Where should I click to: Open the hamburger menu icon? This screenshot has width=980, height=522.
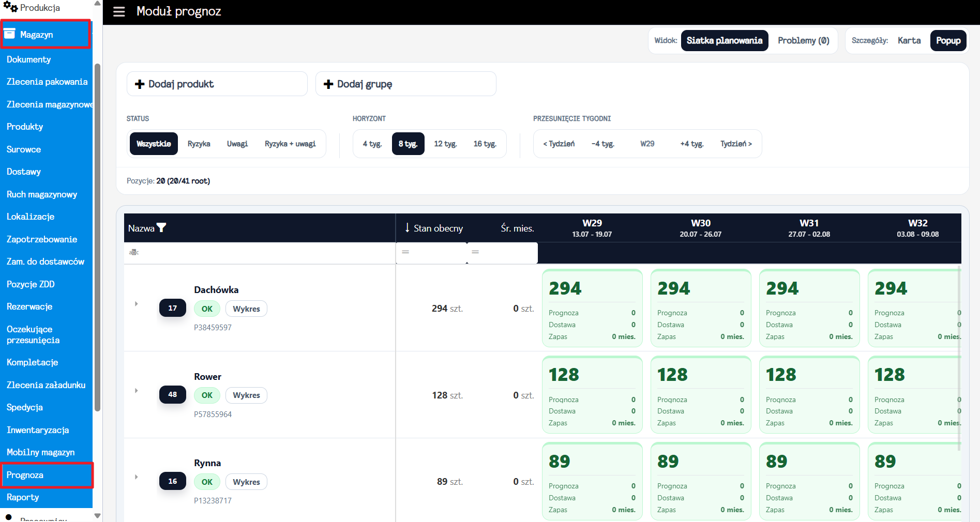tap(119, 11)
